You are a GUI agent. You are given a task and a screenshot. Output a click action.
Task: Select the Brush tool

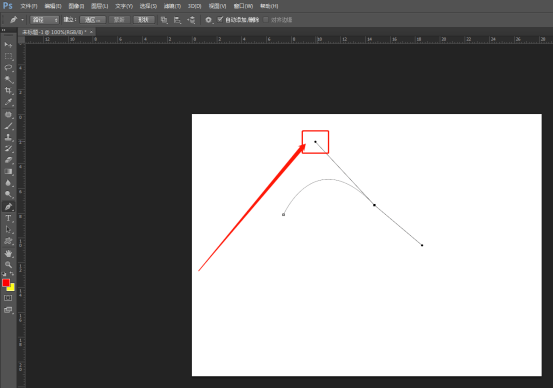(x=8, y=126)
